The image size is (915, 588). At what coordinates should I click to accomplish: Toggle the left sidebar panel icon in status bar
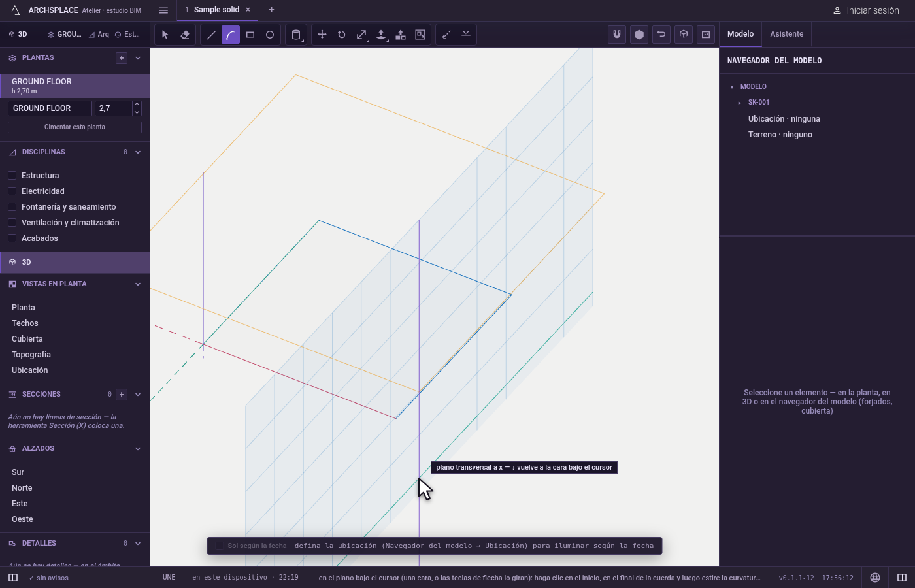pos(13,578)
